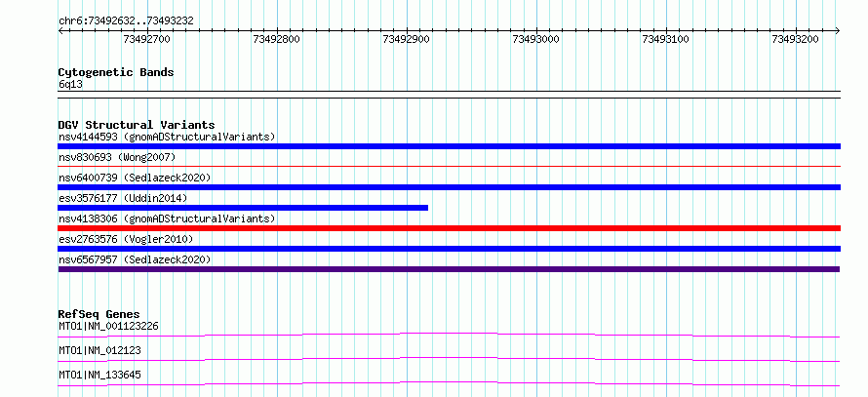The width and height of the screenshot is (868, 397).
Task: Click the RefSeq Genes track title
Action: click(99, 314)
